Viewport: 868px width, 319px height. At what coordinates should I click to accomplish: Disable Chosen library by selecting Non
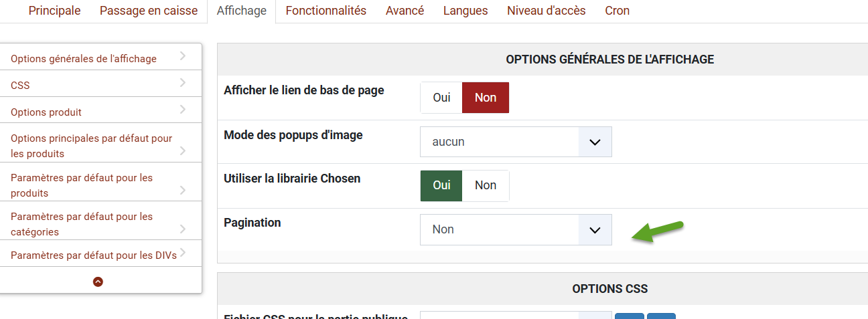[x=486, y=185]
